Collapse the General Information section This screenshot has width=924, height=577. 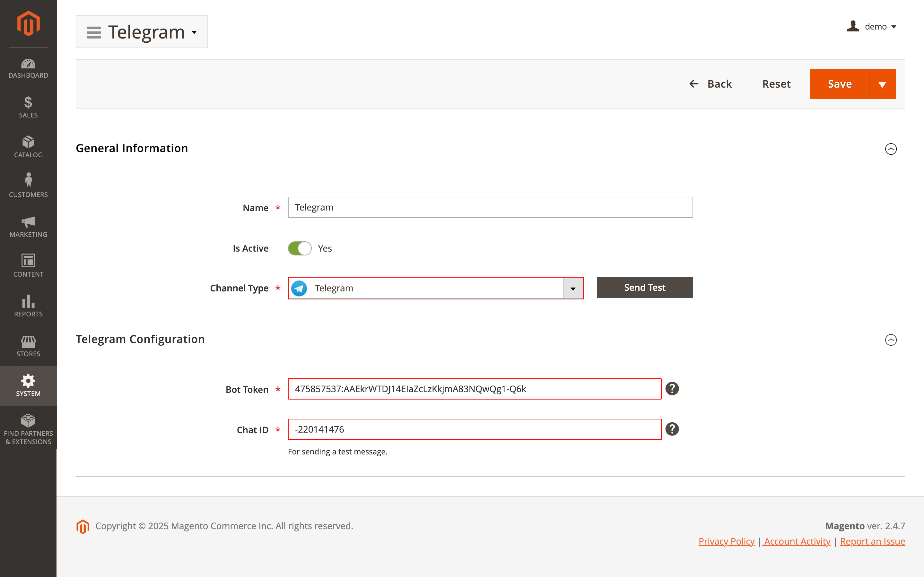coord(891,149)
